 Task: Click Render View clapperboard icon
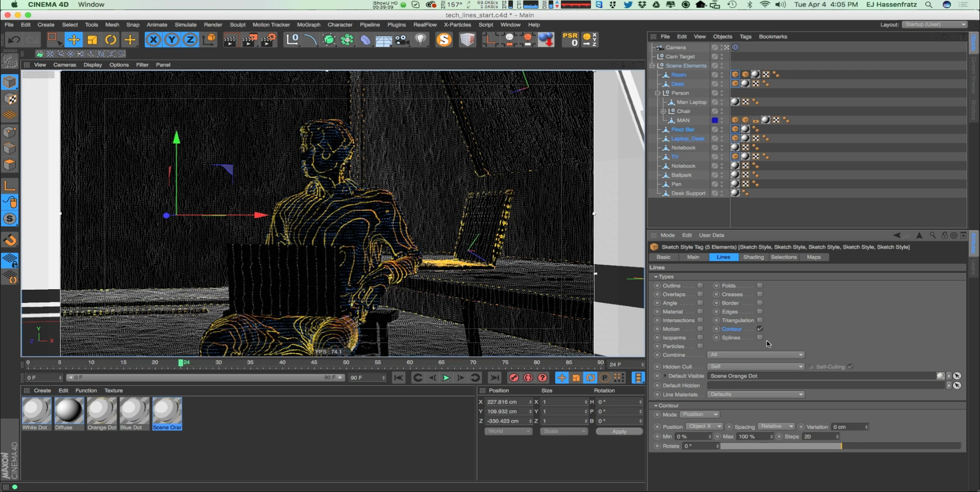(x=231, y=39)
